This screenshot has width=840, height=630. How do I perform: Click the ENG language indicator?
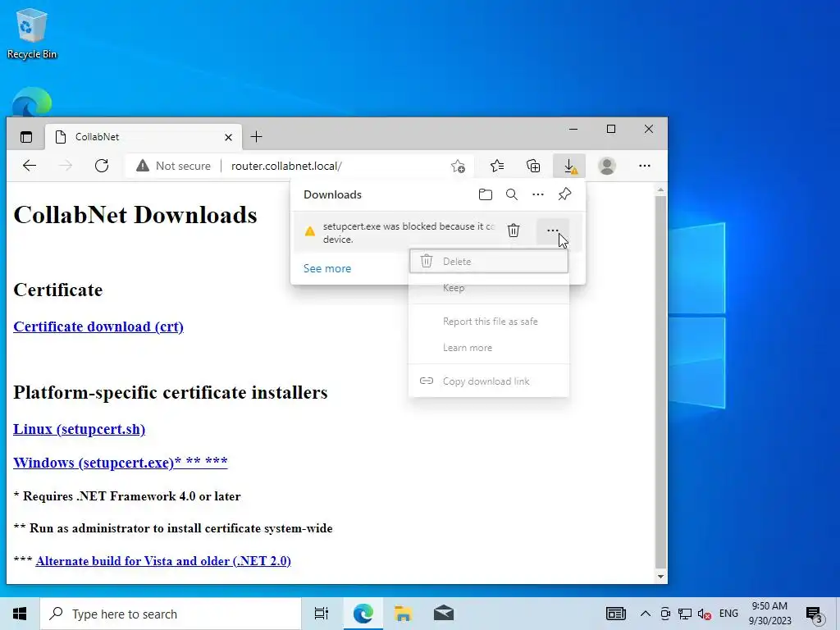(x=728, y=614)
